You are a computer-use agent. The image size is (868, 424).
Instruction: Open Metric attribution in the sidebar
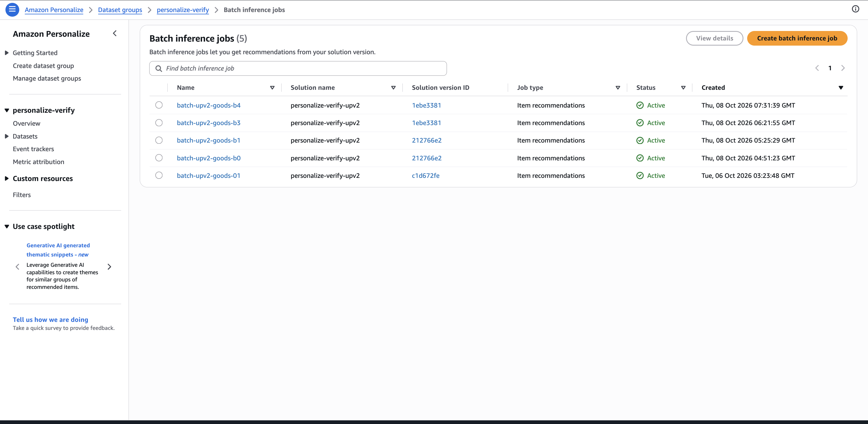(38, 162)
